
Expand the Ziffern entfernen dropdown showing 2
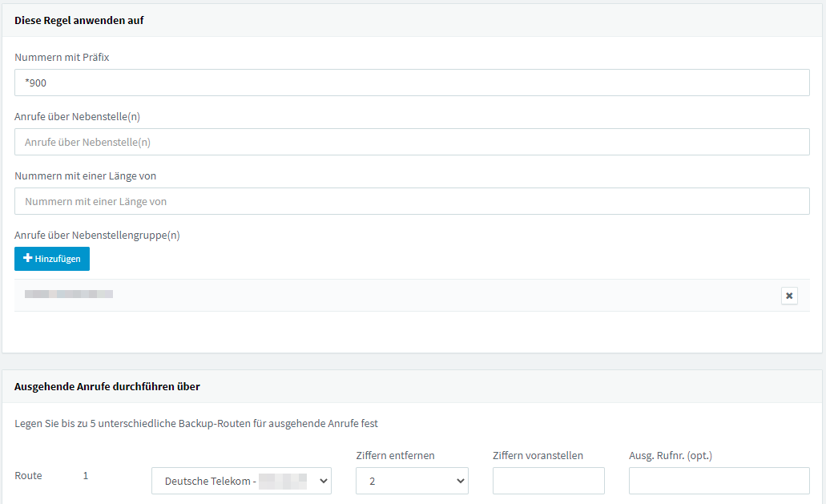point(412,481)
